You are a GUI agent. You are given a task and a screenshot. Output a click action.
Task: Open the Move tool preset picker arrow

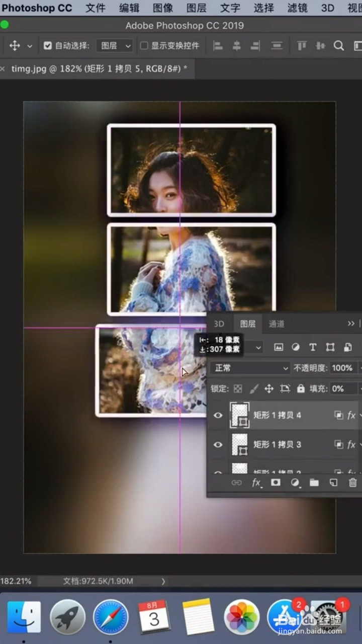(x=30, y=46)
